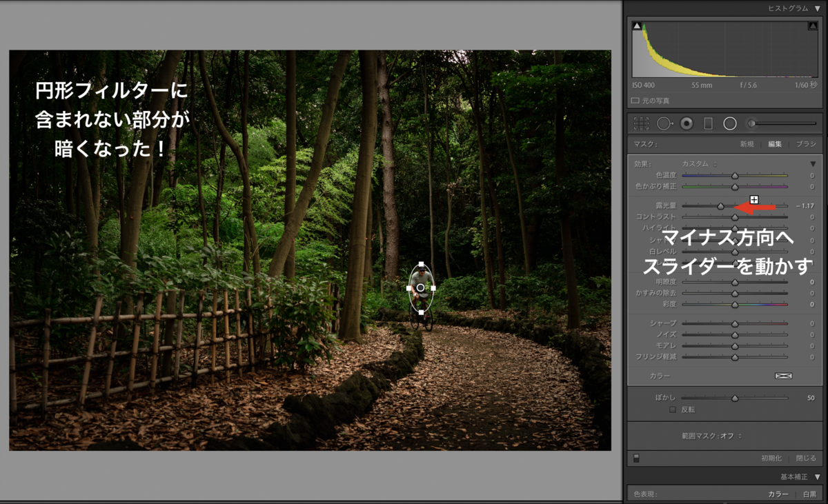Toggle the mask panel on/off switch
828x504 pixels.
[x=636, y=458]
